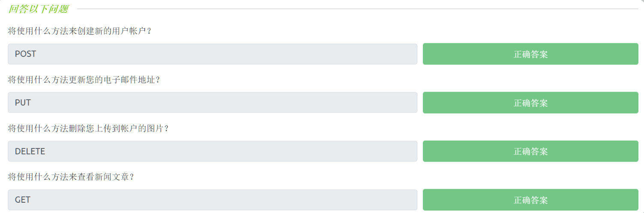Click the input field containing POST
This screenshot has height=213, width=644.
tap(212, 54)
